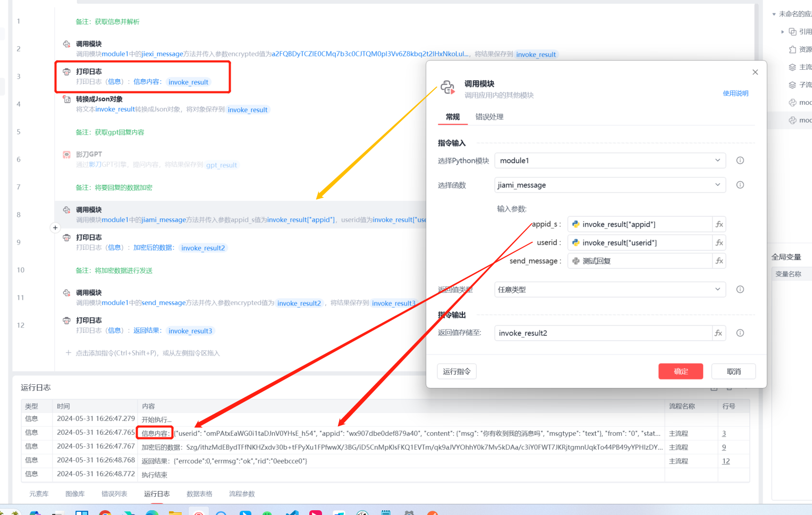
Task: Open the 运行日志 bottom tab
Action: coord(157,494)
